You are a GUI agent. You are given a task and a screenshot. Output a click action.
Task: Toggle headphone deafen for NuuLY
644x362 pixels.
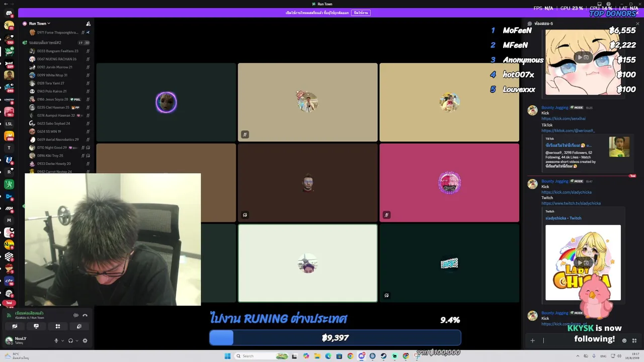coord(70,340)
